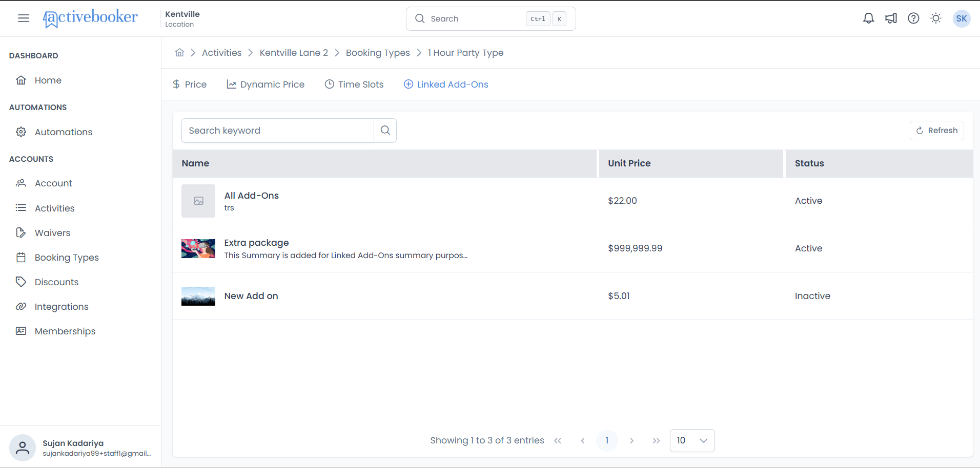
Task: Click the Account people icon
Action: (21, 183)
